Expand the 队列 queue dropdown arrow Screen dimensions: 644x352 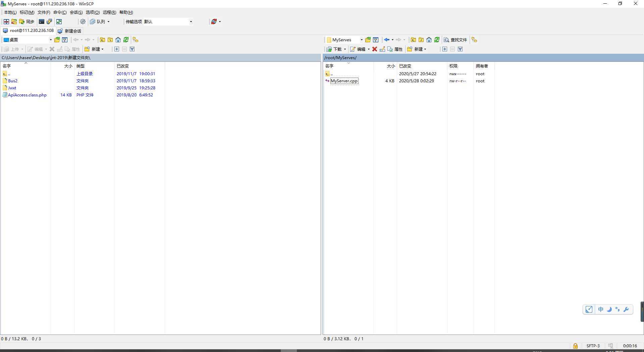[x=108, y=21]
